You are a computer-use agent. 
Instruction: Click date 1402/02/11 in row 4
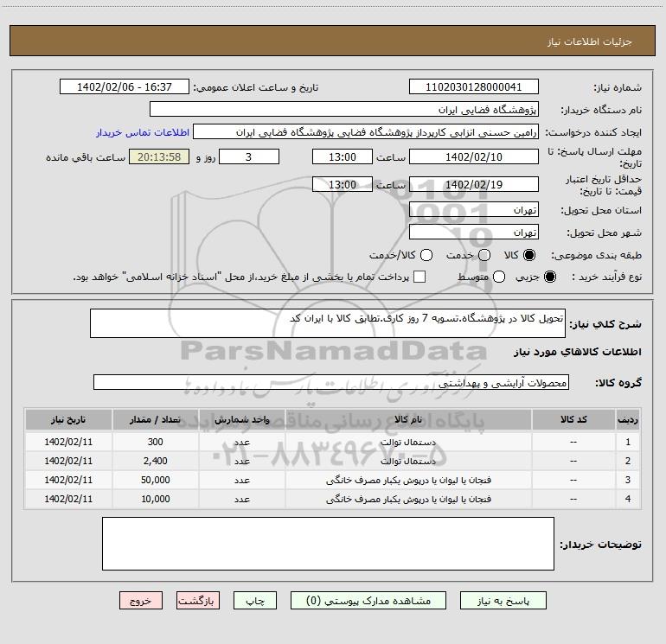coord(68,500)
